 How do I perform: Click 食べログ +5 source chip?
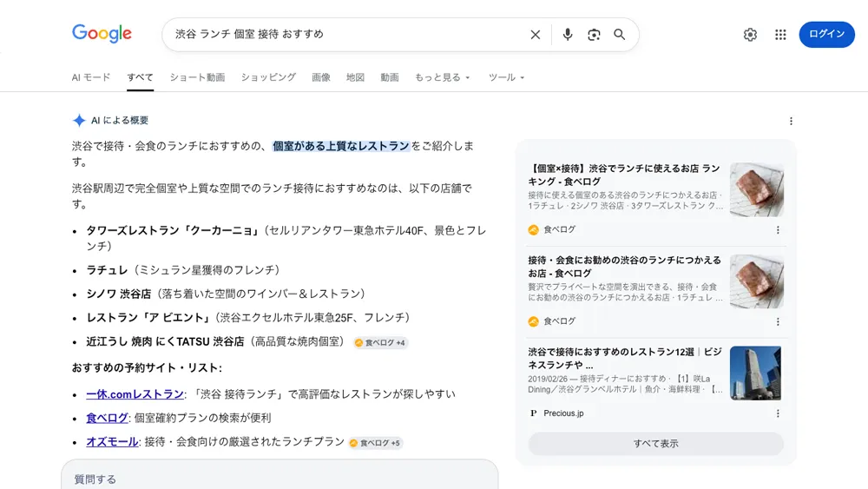pyautogui.click(x=375, y=443)
